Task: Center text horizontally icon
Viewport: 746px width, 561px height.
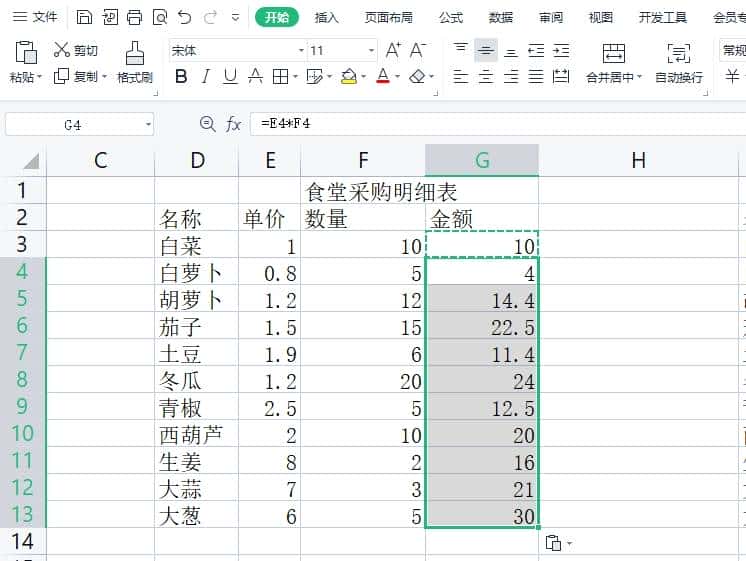Action: tap(485, 76)
